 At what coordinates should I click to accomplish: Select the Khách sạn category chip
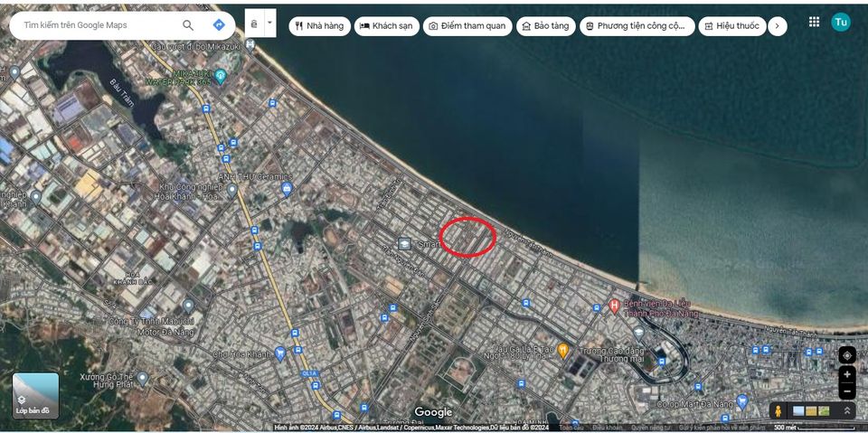pyautogui.click(x=386, y=26)
